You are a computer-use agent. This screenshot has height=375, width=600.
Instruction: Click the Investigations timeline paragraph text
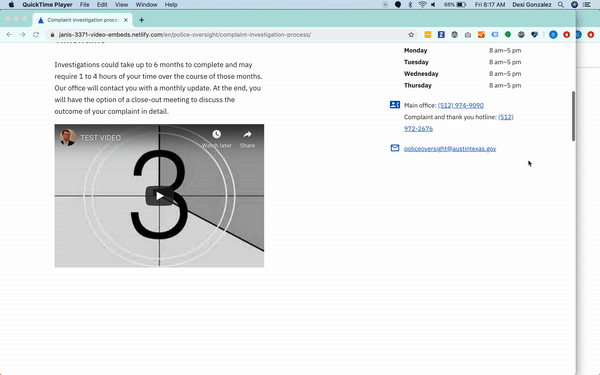(158, 88)
